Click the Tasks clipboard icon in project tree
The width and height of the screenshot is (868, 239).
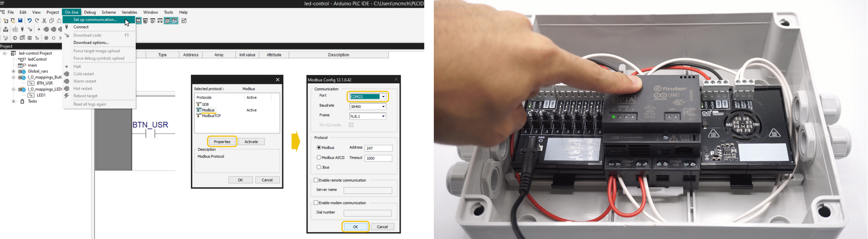(22, 102)
